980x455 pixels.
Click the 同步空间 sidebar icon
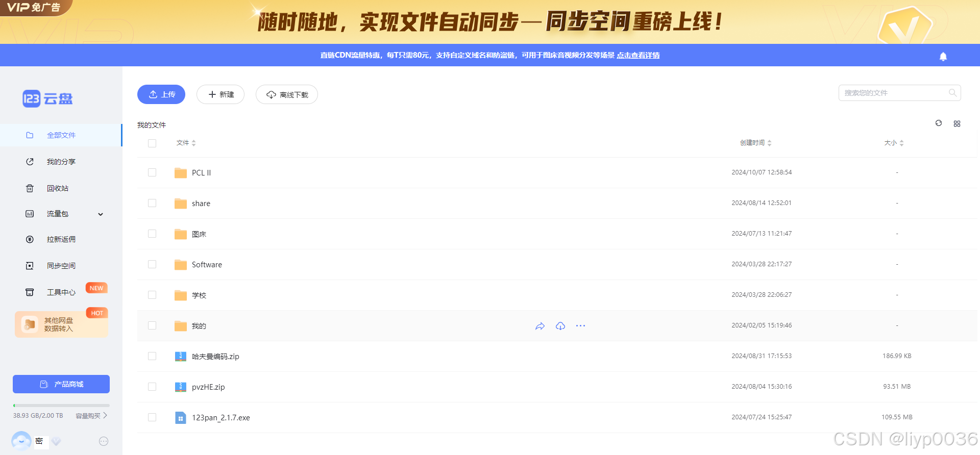pyautogui.click(x=30, y=266)
